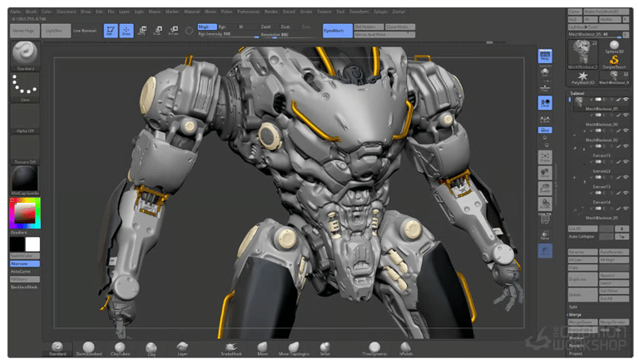This screenshot has height=364, width=639.
Task: Select the Rotate transform tool
Action: tap(173, 31)
